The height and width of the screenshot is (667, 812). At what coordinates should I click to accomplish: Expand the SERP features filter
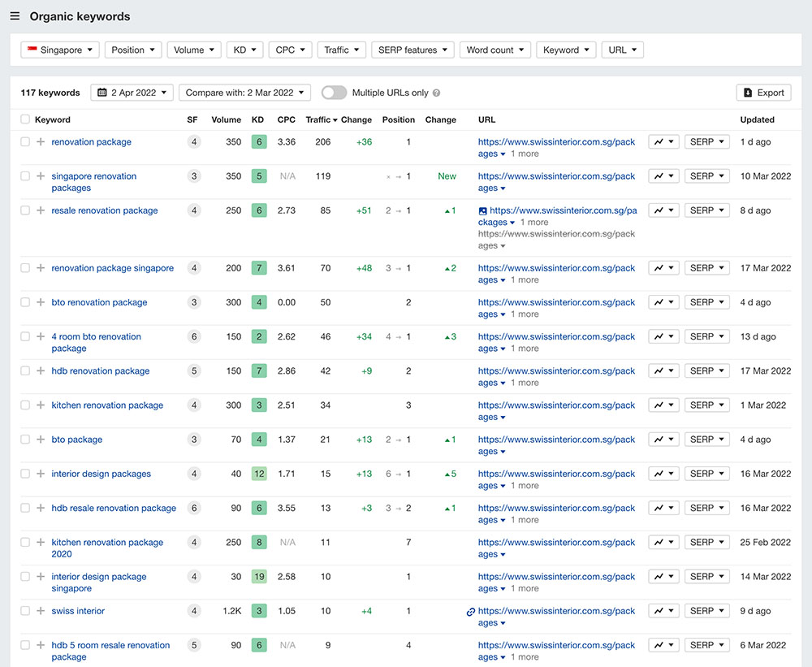pos(412,50)
